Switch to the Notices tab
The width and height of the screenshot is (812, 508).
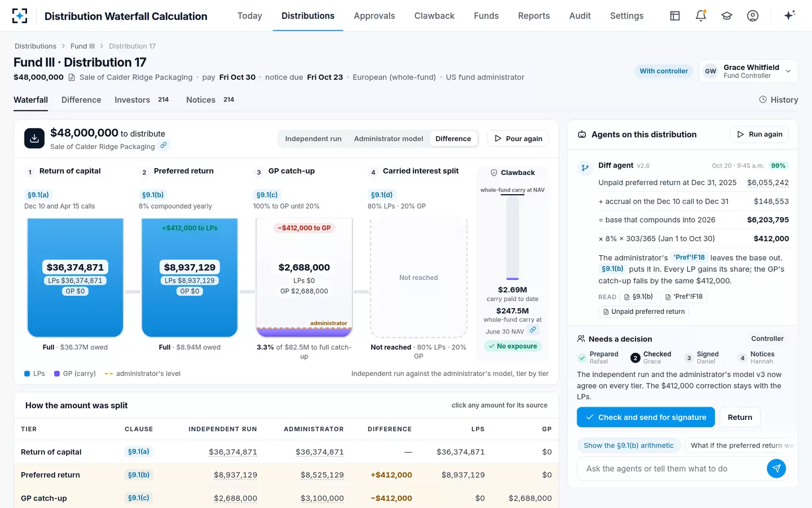[210, 100]
